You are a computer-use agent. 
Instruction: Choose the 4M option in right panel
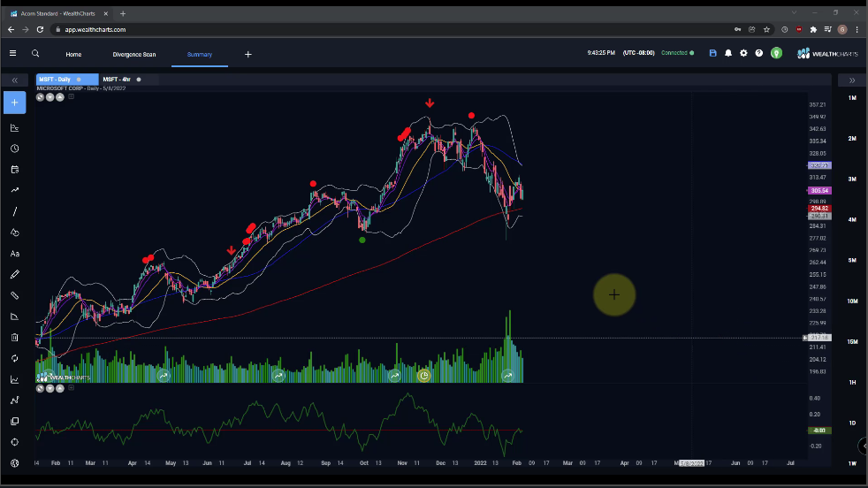pos(852,220)
